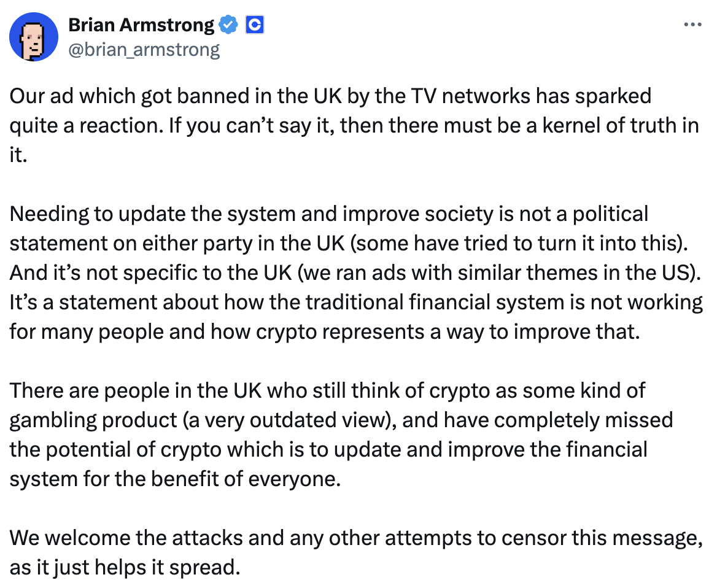Open the three-dot more options menu

(x=692, y=25)
